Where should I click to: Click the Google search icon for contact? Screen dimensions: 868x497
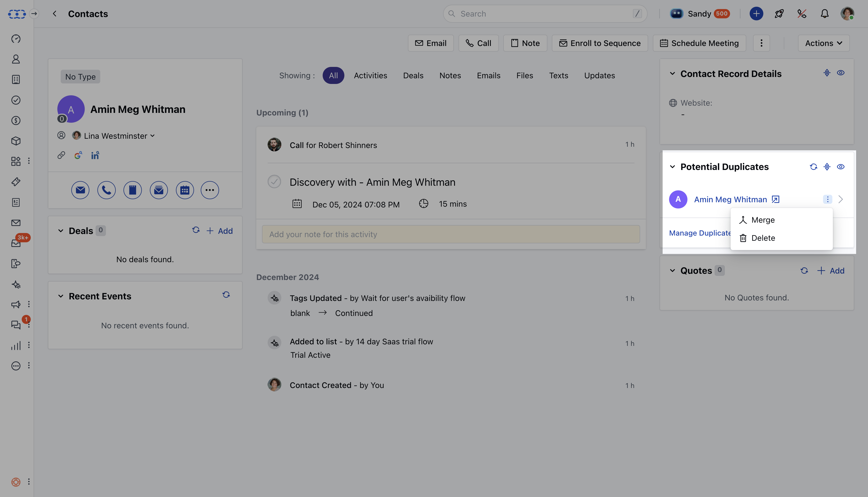[x=78, y=156]
